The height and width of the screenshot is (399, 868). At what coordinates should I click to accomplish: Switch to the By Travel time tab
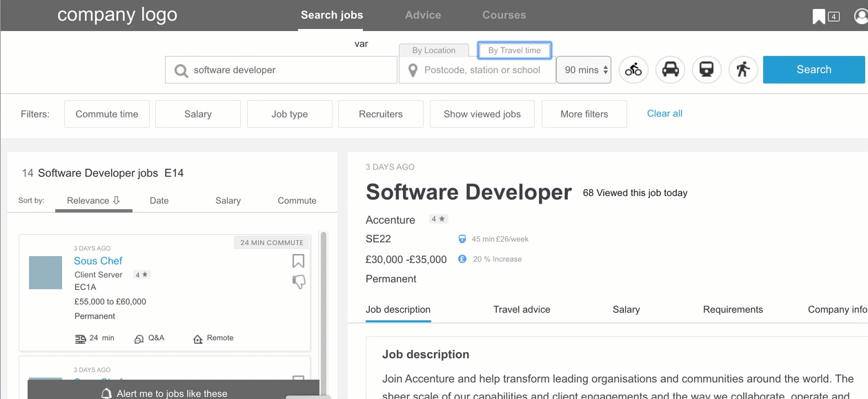click(x=515, y=50)
